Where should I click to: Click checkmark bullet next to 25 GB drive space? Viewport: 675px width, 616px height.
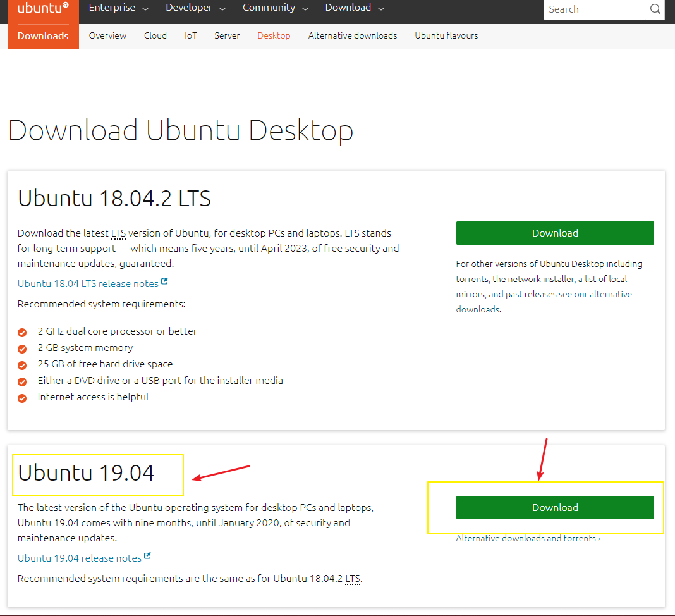point(22,366)
